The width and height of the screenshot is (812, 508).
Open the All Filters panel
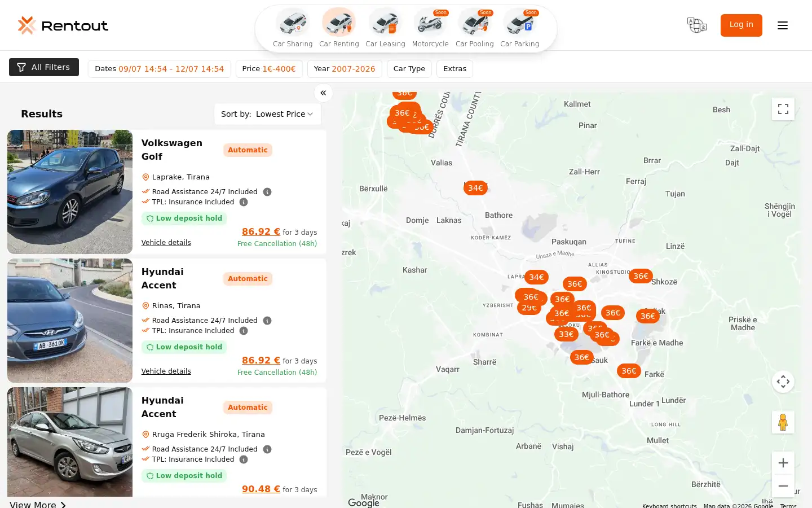click(x=44, y=67)
